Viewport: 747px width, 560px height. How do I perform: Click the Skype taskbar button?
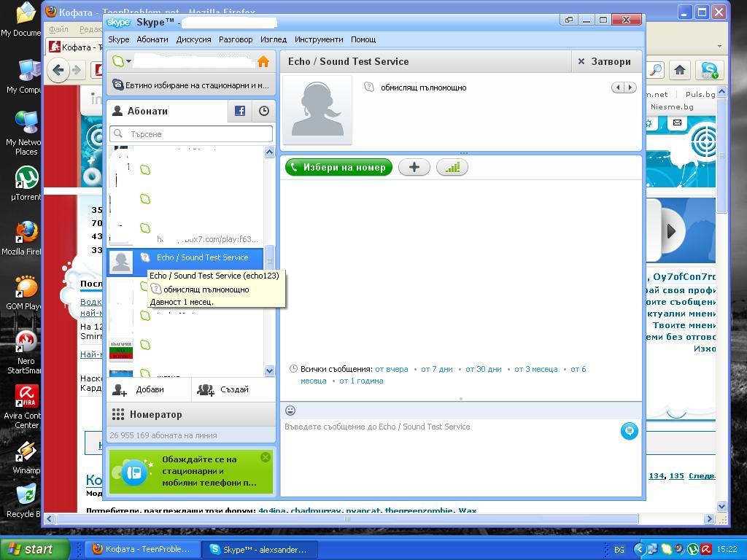coord(258,549)
